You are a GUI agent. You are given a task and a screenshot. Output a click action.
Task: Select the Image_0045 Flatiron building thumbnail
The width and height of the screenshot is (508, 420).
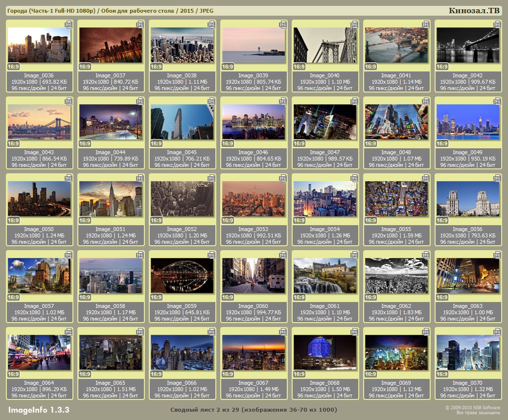[182, 121]
